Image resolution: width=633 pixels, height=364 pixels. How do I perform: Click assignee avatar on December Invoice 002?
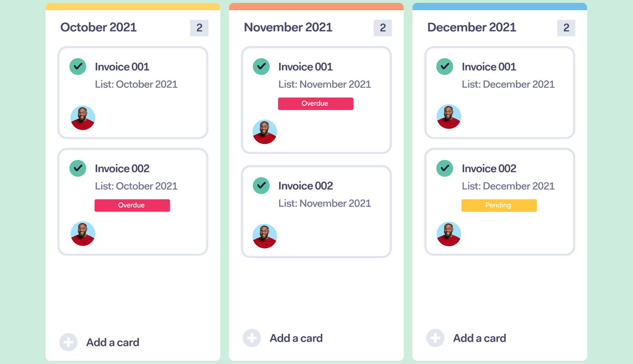pyautogui.click(x=449, y=234)
